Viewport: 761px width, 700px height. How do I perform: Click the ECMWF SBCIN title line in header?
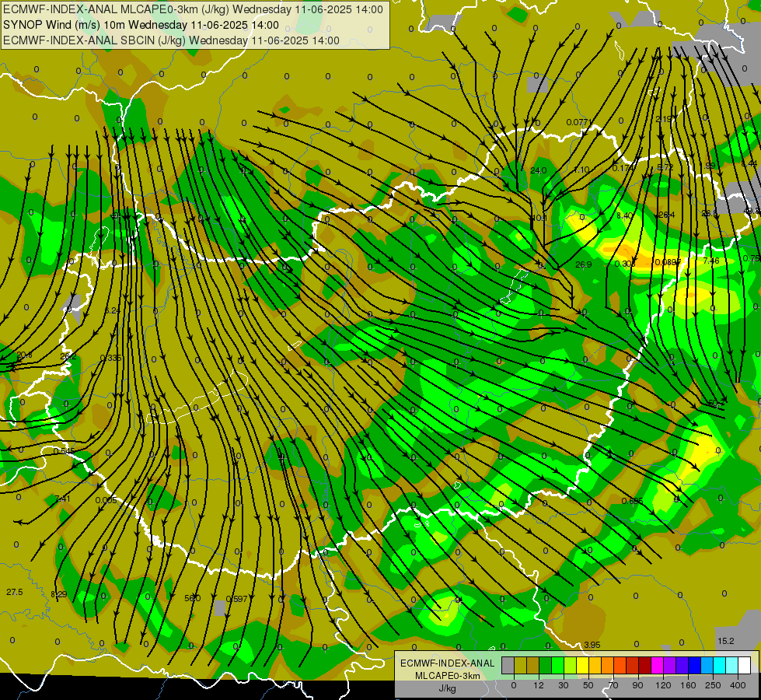point(171,40)
